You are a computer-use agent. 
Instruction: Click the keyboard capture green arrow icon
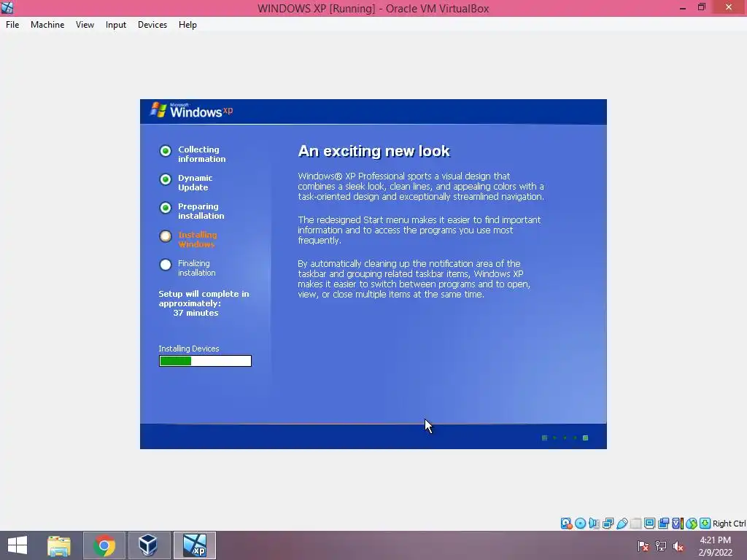pyautogui.click(x=705, y=524)
